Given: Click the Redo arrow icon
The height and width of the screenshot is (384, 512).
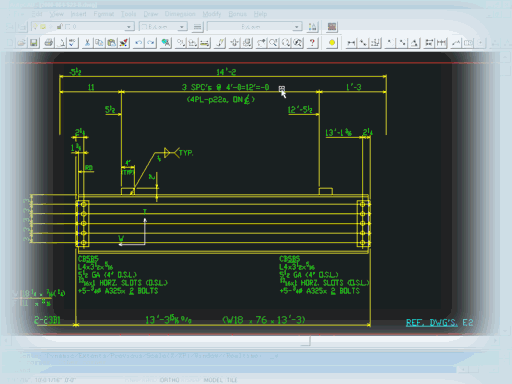Looking at the screenshot, I should click(151, 43).
